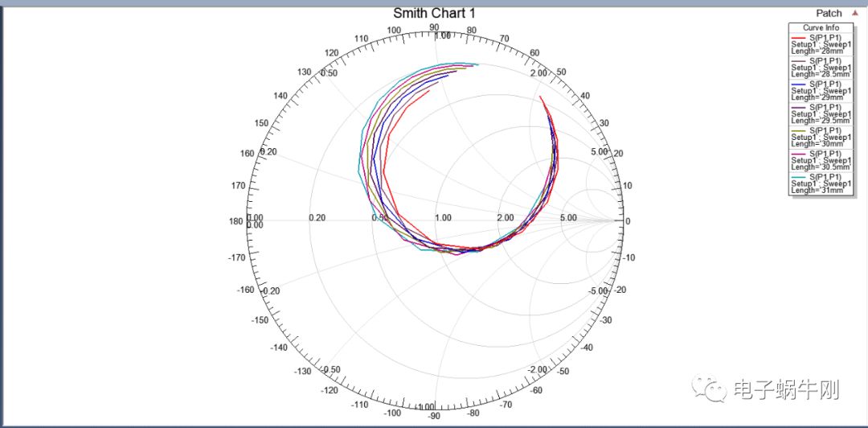Viewport: 868px width, 428px height.
Task: Click the cyan line swatch for 31mm
Action: click(x=799, y=177)
